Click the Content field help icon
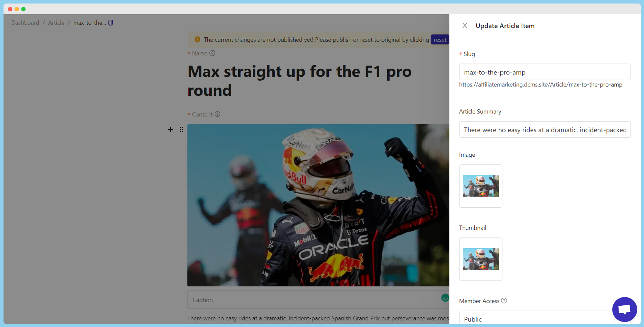The height and width of the screenshot is (327, 644). click(218, 114)
